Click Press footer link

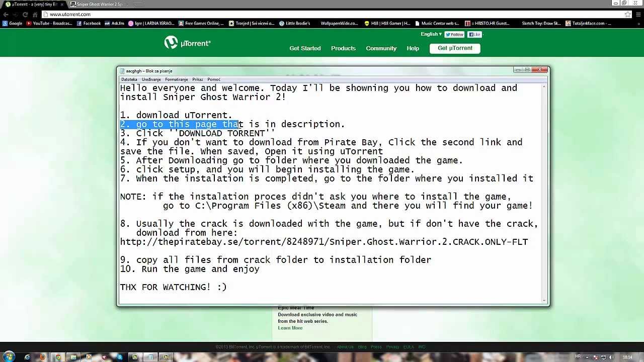point(376,347)
